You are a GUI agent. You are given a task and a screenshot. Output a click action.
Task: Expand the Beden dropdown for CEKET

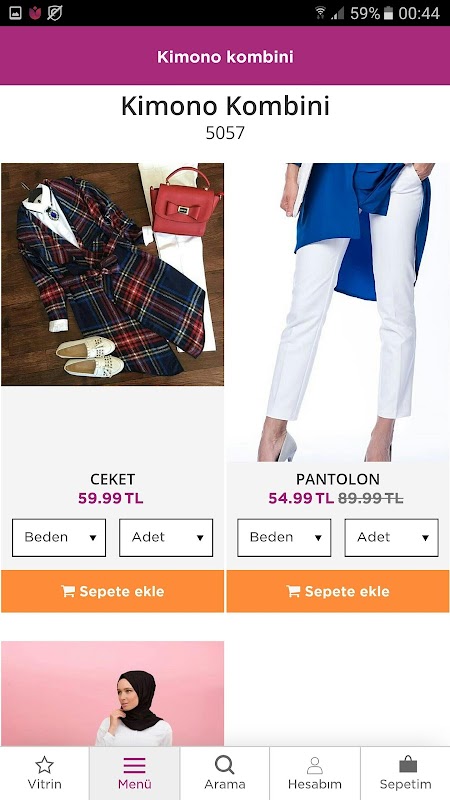(59, 537)
